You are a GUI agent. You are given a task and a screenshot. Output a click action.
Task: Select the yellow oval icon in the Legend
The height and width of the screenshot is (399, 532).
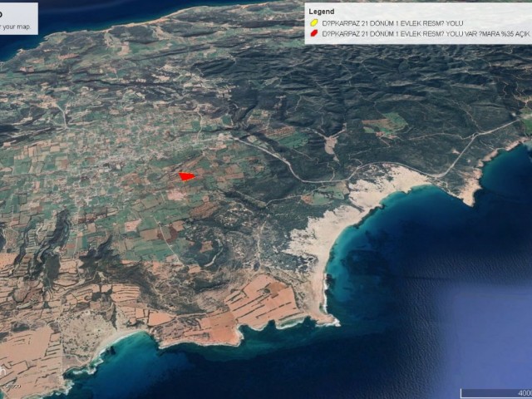click(x=313, y=22)
